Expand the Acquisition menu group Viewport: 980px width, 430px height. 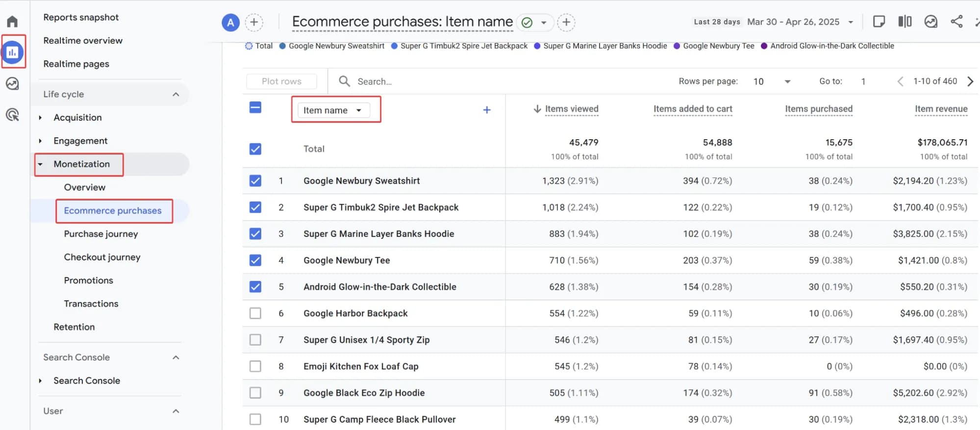40,118
